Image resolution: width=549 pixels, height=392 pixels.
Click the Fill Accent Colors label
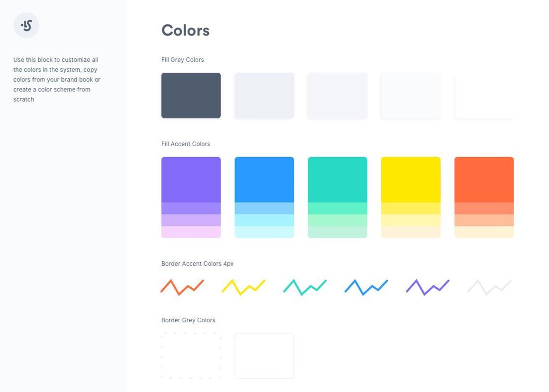point(186,144)
